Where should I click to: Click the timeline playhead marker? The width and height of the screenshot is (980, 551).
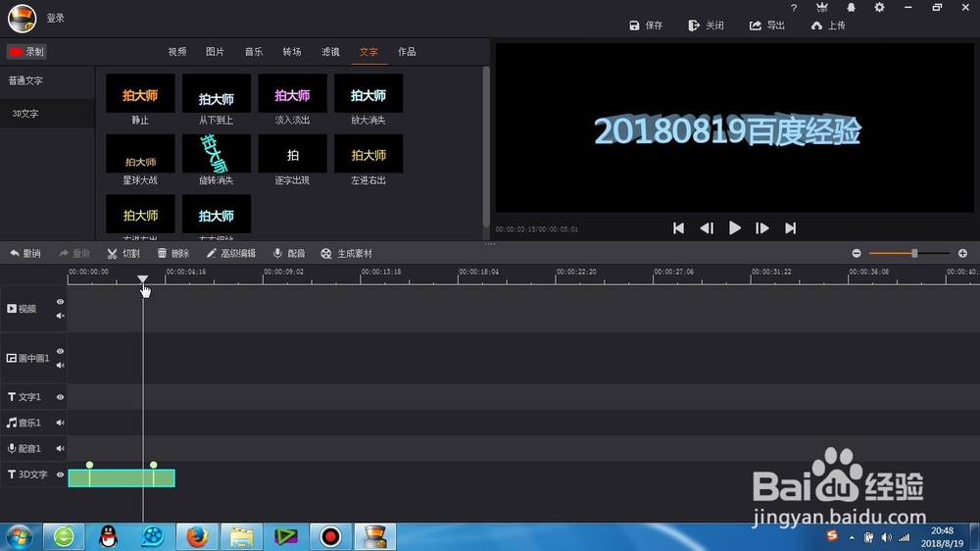[x=142, y=279]
